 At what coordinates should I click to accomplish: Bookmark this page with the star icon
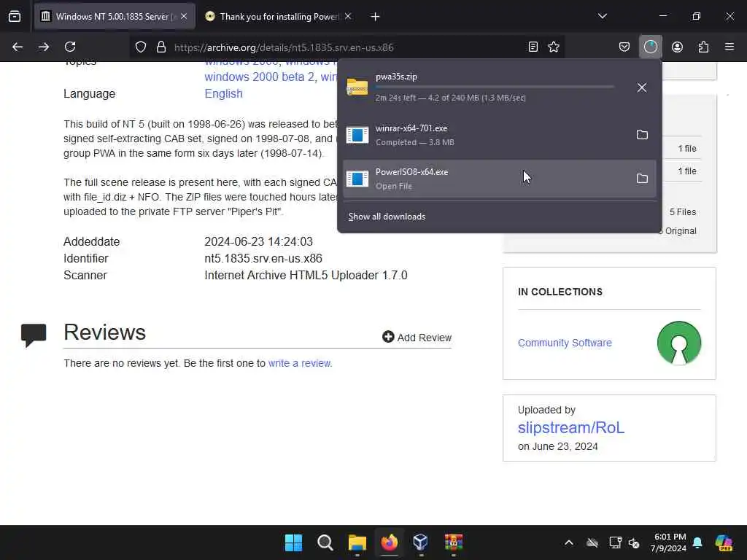click(x=554, y=47)
